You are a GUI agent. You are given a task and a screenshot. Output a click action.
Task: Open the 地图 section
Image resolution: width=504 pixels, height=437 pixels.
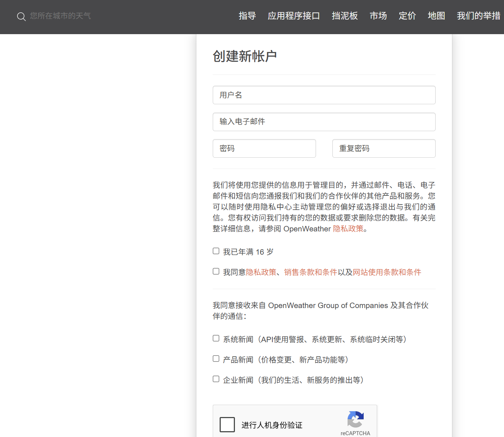pyautogui.click(x=436, y=16)
